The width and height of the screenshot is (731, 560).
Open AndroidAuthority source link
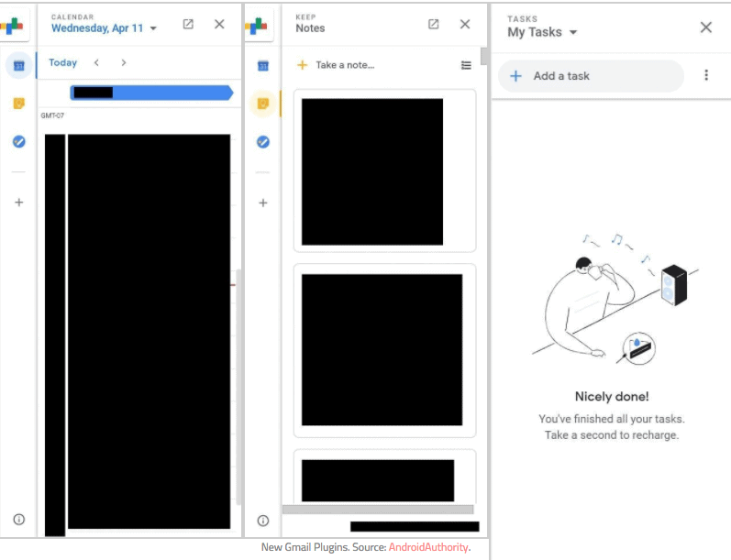(x=428, y=547)
